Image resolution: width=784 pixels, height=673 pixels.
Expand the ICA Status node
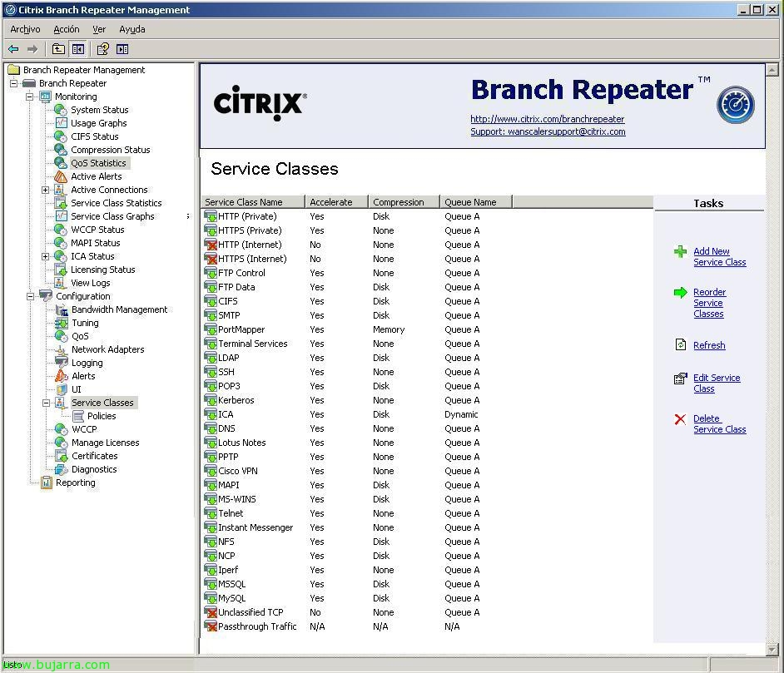pos(46,256)
